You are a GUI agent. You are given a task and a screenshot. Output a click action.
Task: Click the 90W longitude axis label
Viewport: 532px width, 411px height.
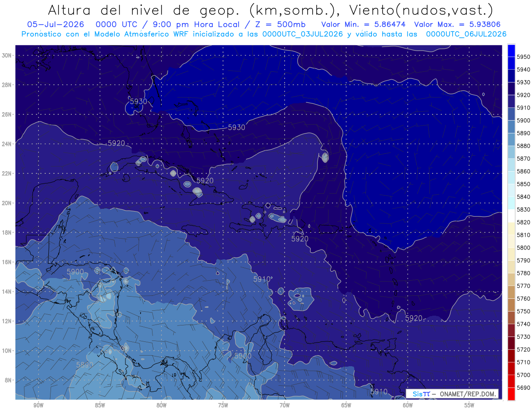point(39,405)
